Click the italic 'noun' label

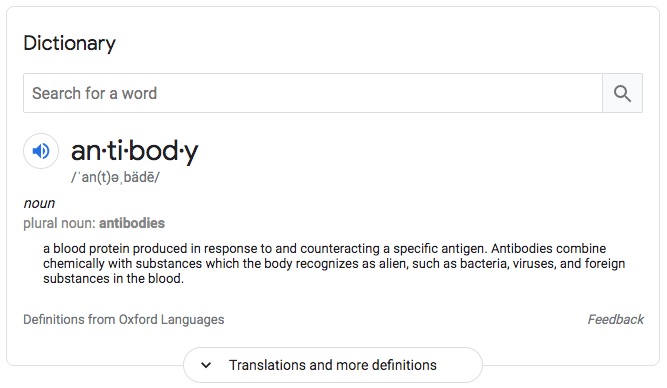(x=39, y=203)
